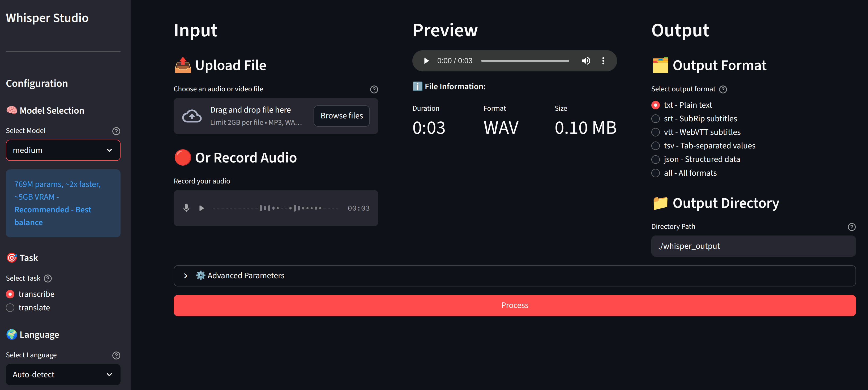Click the WAV format value
Screen dimensions: 868x390
[501, 128]
